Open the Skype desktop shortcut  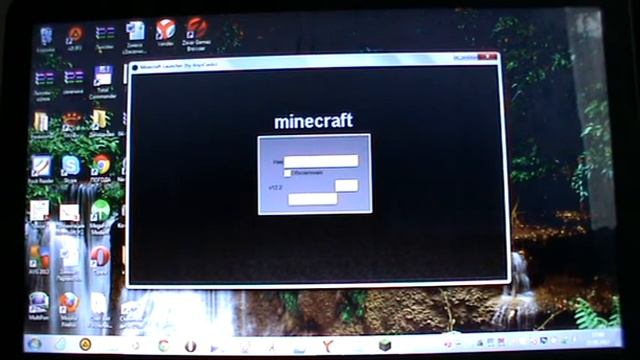pyautogui.click(x=71, y=168)
